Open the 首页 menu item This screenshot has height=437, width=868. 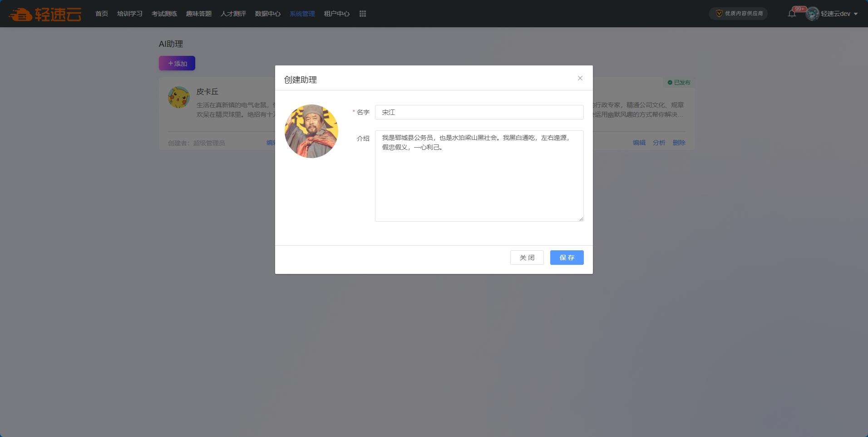(102, 14)
